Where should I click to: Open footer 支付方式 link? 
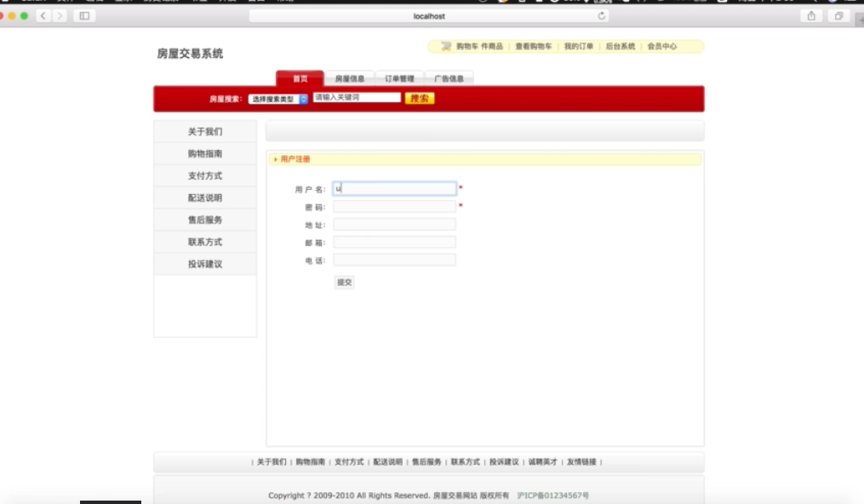[x=349, y=462]
